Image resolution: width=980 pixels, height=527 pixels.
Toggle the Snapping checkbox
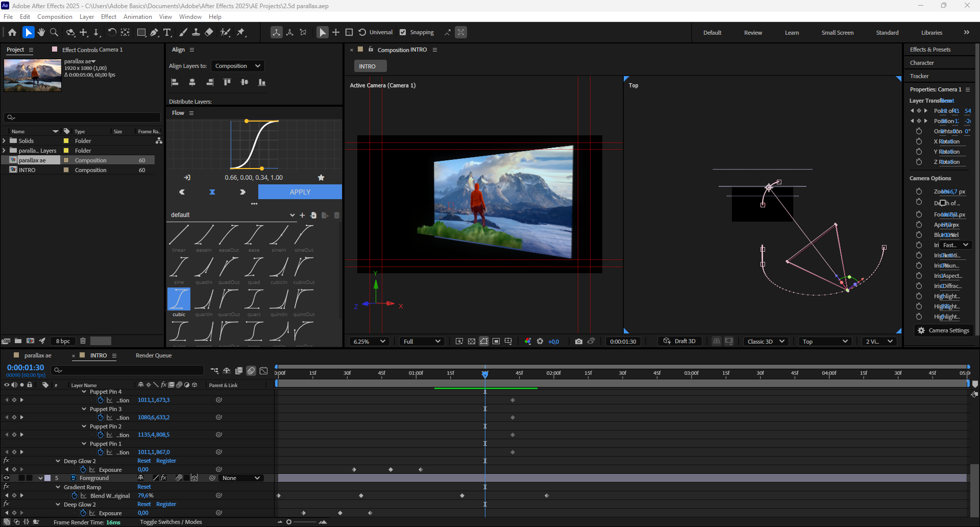[x=403, y=32]
